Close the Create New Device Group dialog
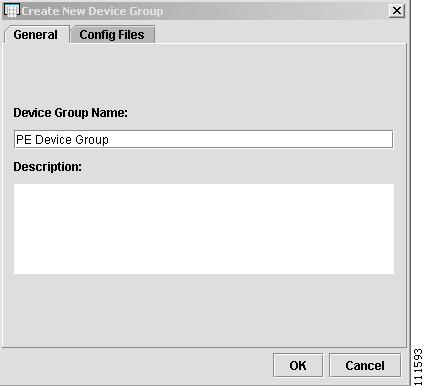 point(397,11)
